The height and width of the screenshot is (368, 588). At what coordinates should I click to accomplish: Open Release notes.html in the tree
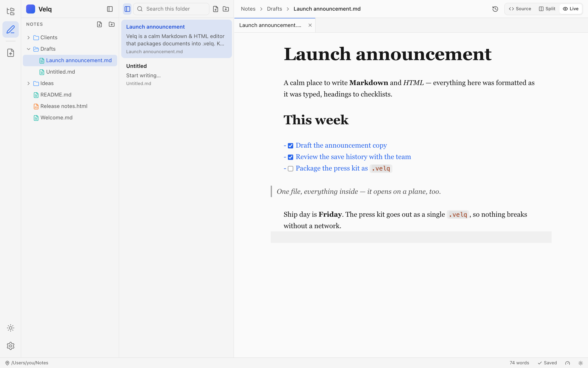point(70,106)
